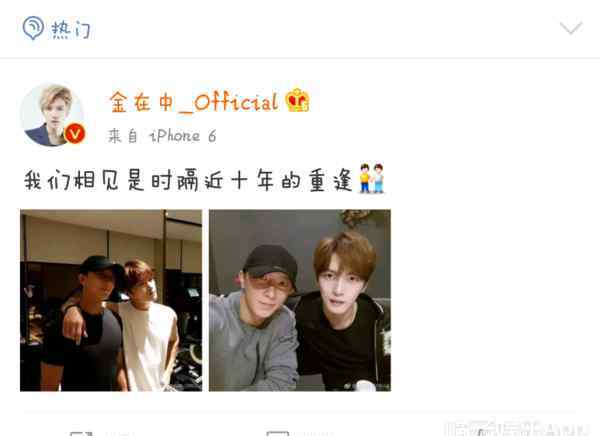
Task: Open the right selfie photo thumbnail
Action: coord(300,300)
